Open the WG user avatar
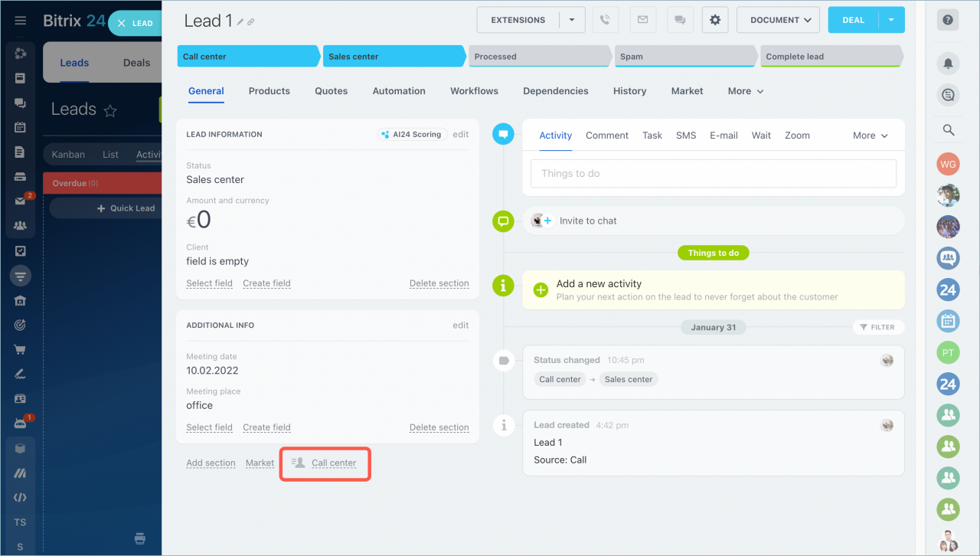 click(x=948, y=164)
